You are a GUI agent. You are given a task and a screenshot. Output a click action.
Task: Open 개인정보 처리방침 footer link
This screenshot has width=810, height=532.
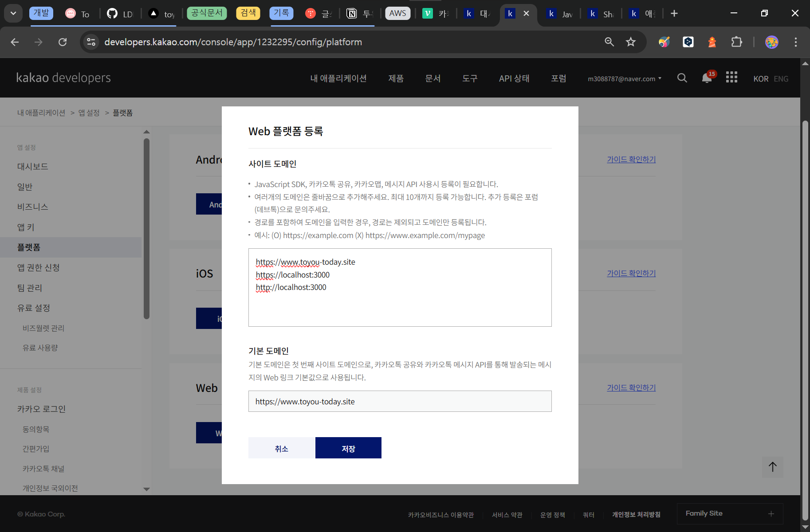(636, 515)
